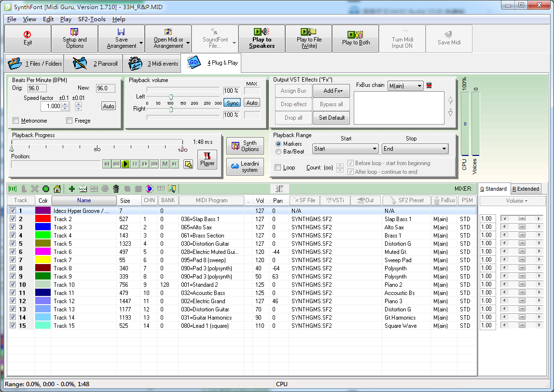The width and height of the screenshot is (554, 392).
Task: Click the Auto button under BPM
Action: click(108, 106)
